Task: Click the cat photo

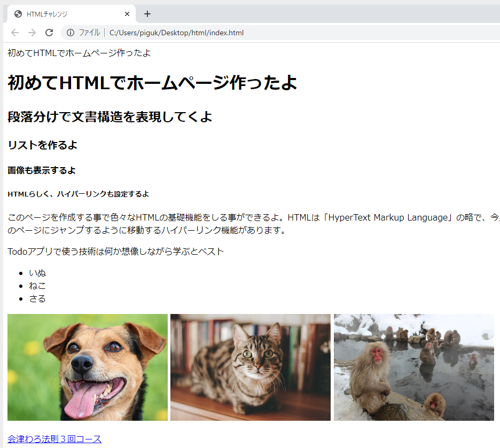Action: click(250, 367)
